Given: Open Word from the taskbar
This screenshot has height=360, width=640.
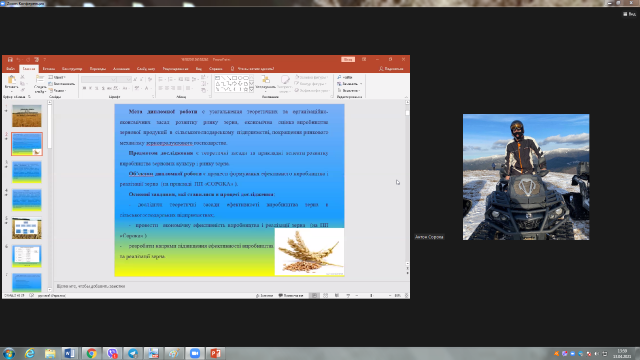Looking at the screenshot, I should pos(70,353).
